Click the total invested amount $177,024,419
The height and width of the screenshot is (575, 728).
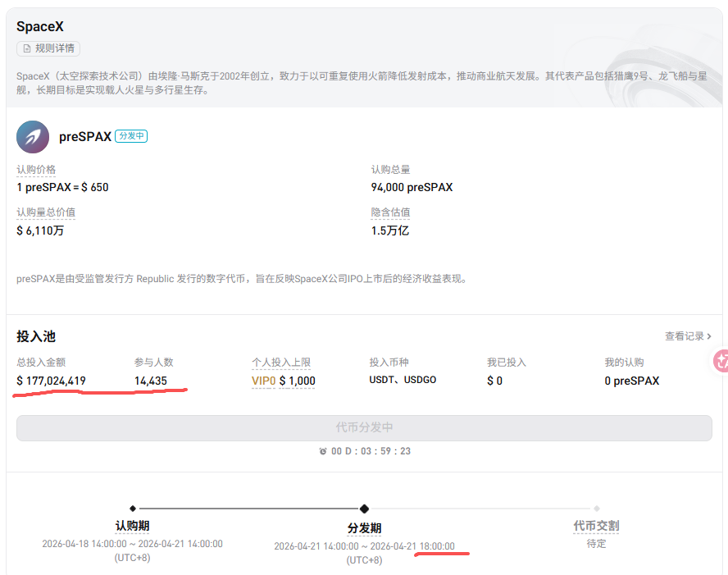(x=51, y=381)
